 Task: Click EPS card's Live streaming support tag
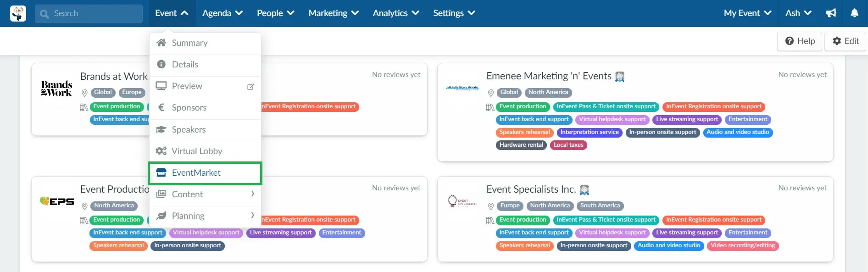click(281, 233)
